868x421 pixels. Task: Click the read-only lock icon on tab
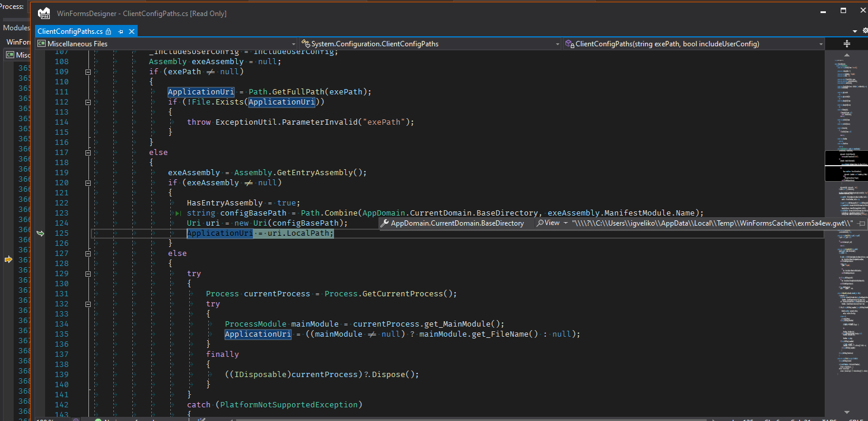point(109,31)
